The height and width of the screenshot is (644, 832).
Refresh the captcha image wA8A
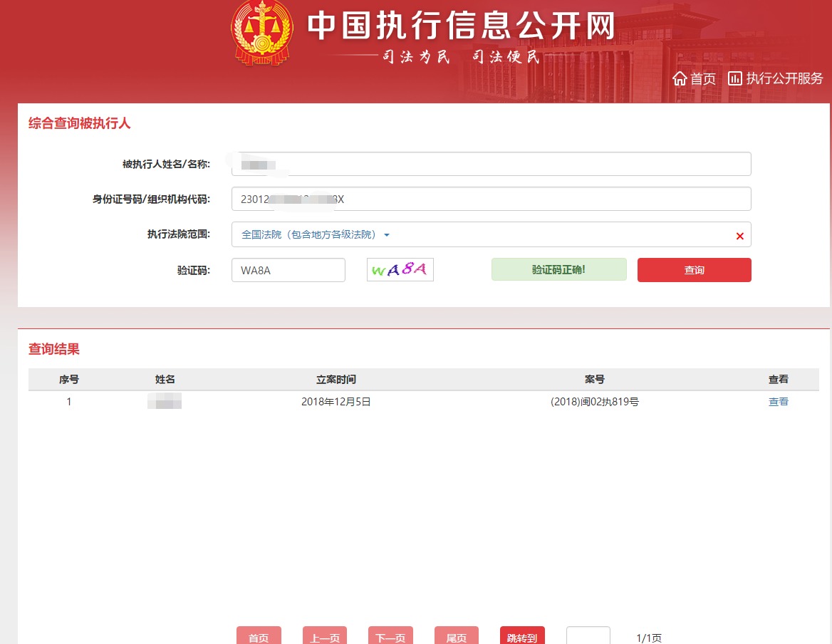(x=400, y=269)
